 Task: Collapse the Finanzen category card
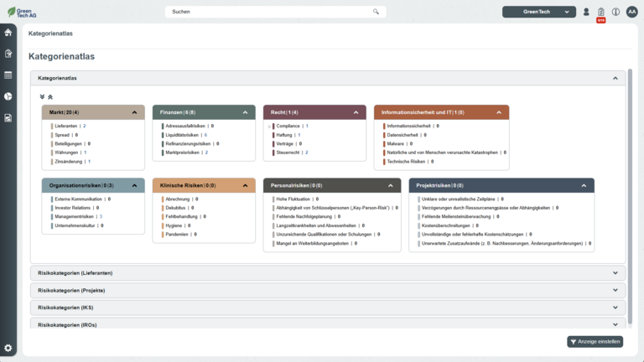click(245, 112)
